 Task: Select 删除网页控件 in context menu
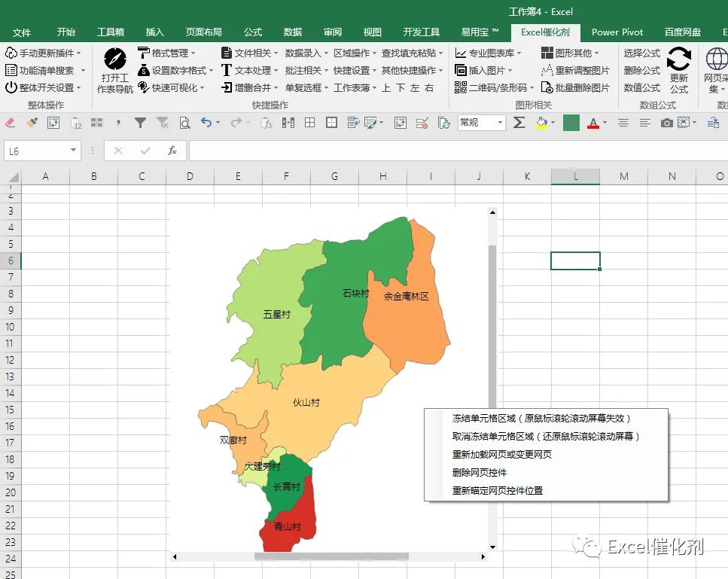[479, 473]
